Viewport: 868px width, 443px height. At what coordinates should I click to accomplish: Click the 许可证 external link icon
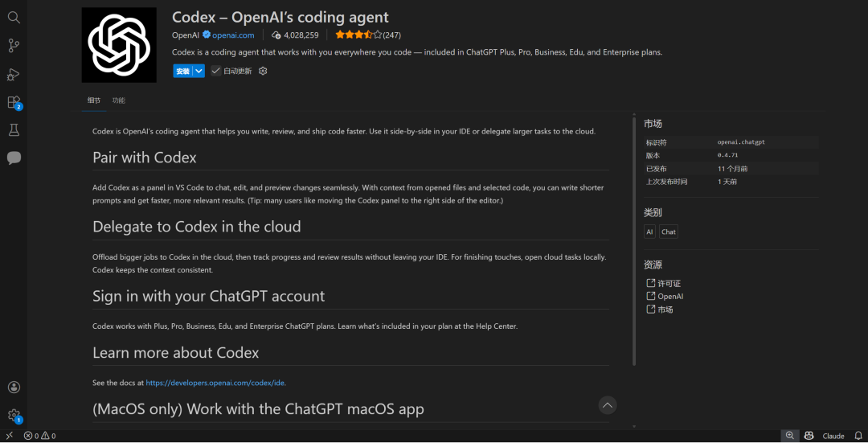pyautogui.click(x=651, y=283)
